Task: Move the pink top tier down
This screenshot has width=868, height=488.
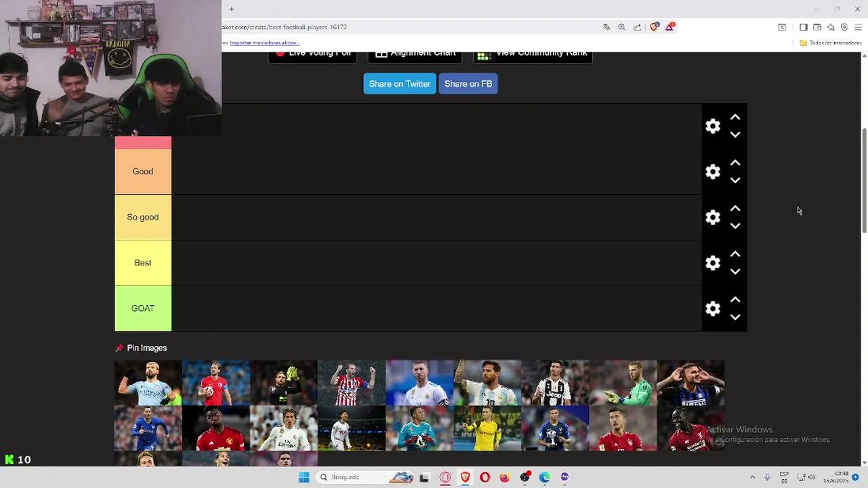Action: click(x=735, y=135)
